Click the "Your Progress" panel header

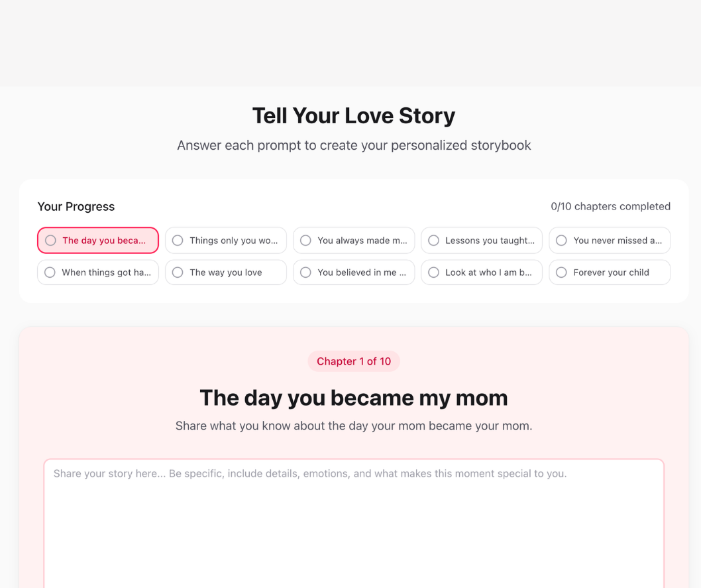click(x=76, y=206)
